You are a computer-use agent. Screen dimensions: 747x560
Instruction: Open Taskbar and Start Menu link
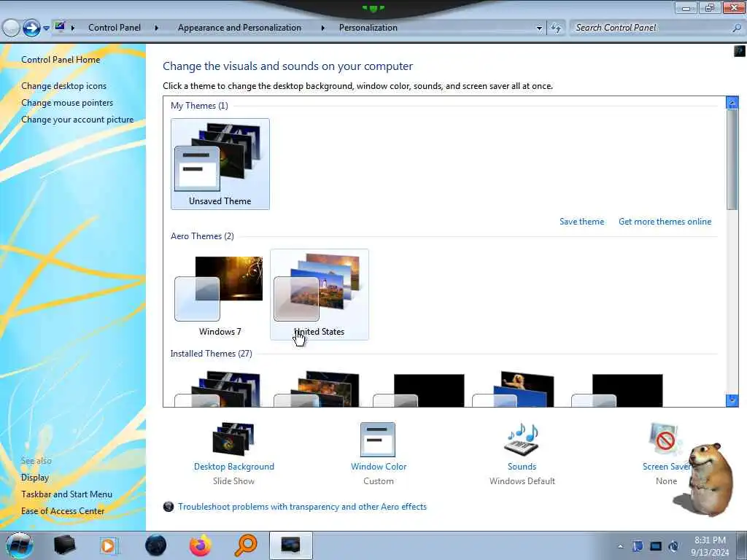(66, 494)
